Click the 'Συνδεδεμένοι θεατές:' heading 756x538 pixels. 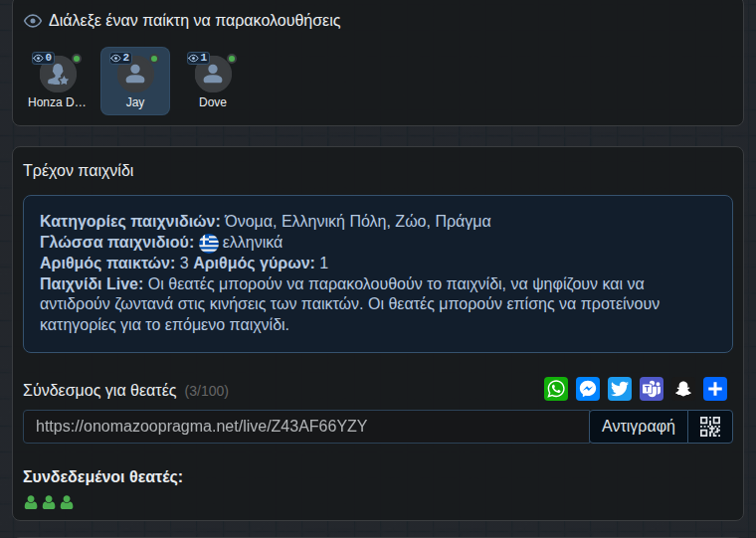103,476
